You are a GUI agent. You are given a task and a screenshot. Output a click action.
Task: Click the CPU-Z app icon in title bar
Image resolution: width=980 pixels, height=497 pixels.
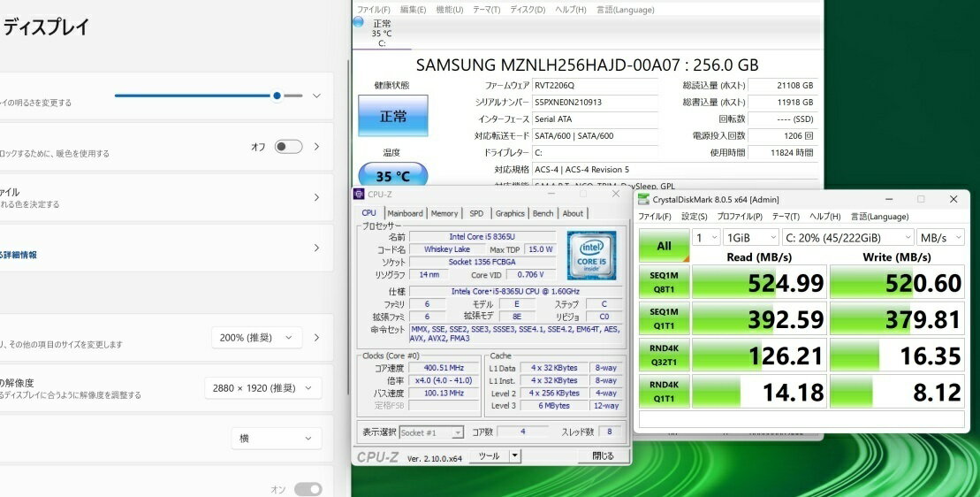point(359,194)
